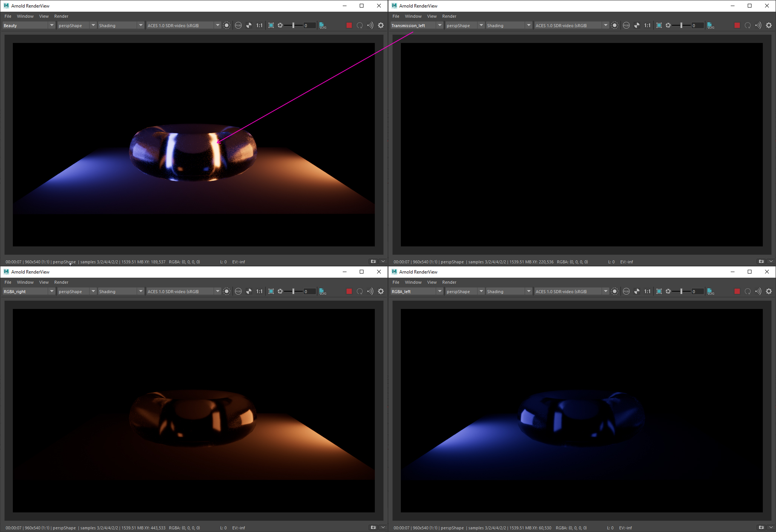
Task: Click exposure value field in RGBA_right window
Action: (x=310, y=292)
